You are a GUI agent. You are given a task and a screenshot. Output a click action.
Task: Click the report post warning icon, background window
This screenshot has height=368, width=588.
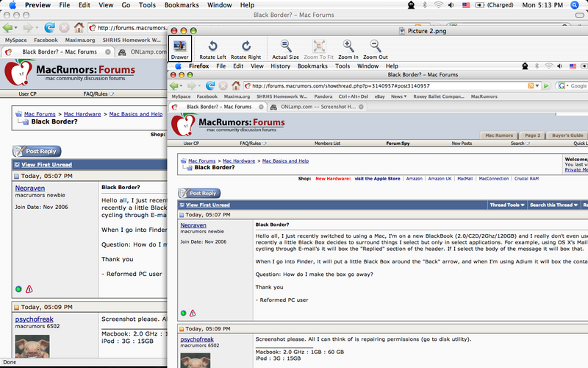coord(29,289)
